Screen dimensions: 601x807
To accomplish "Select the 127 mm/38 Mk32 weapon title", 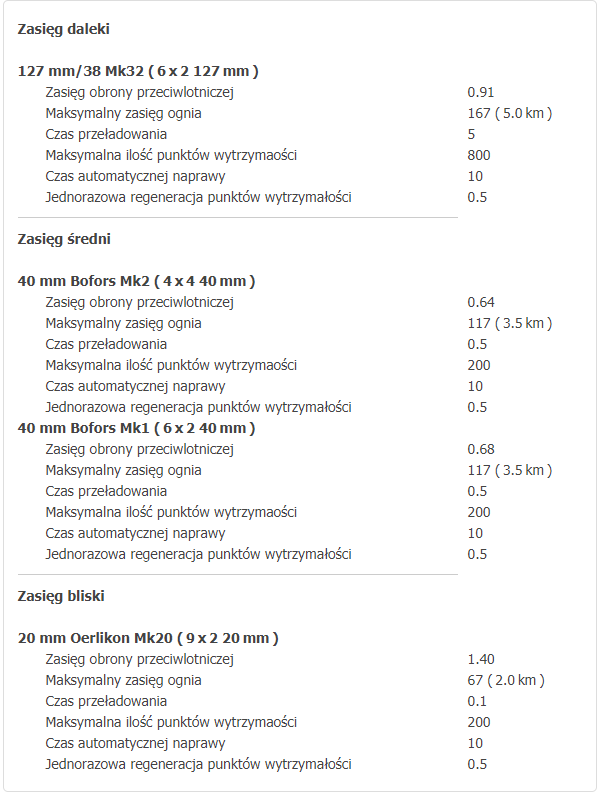I will [138, 71].
